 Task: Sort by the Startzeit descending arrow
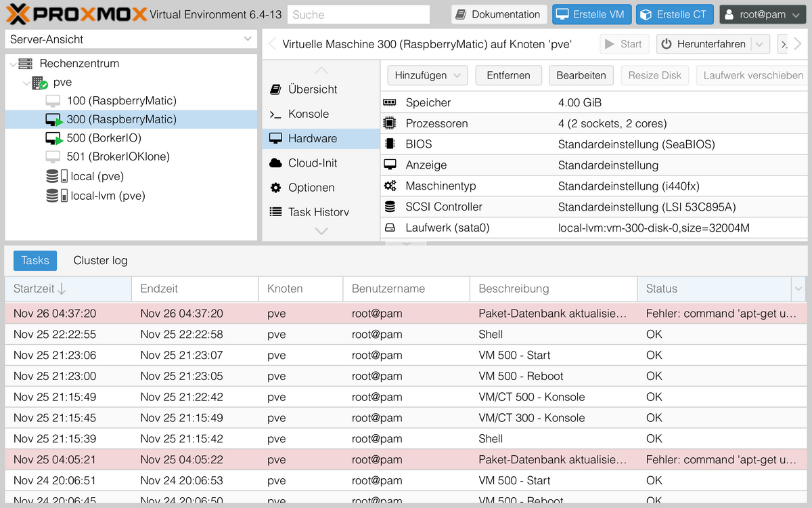pos(62,289)
